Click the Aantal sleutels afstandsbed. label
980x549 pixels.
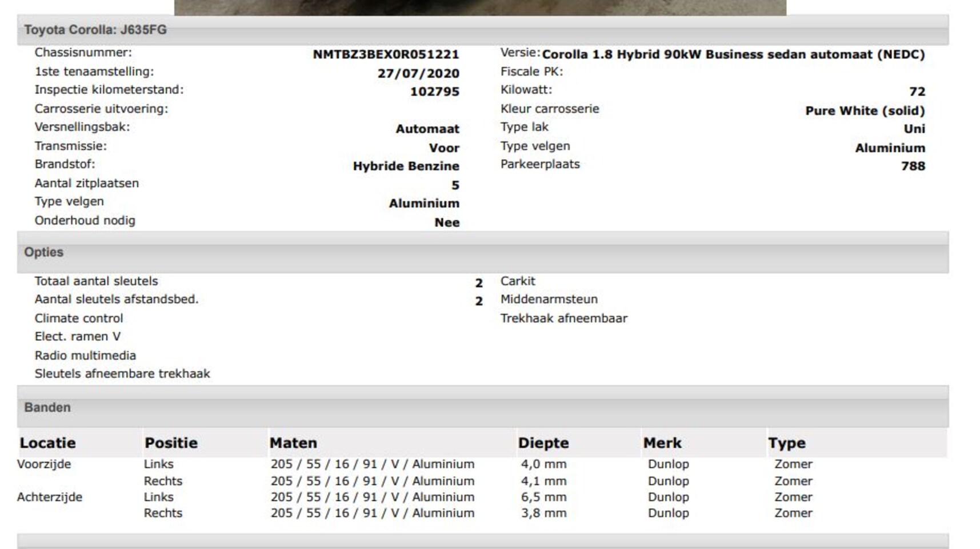click(x=117, y=299)
